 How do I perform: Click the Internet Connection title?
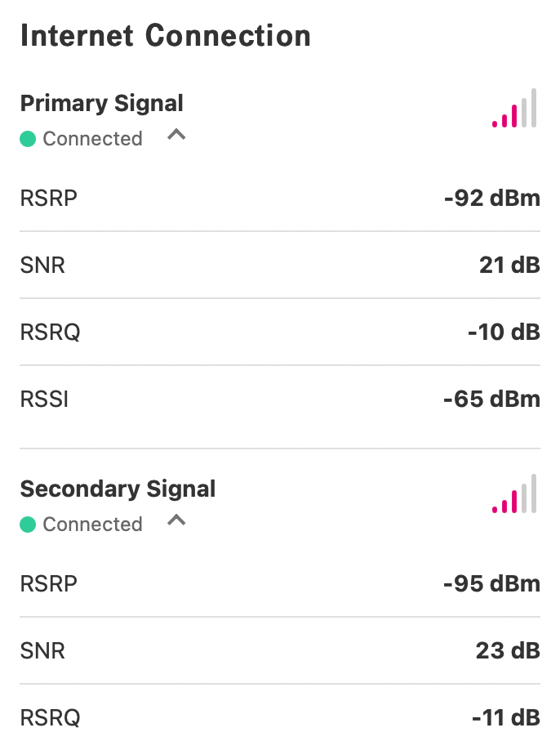[166, 36]
